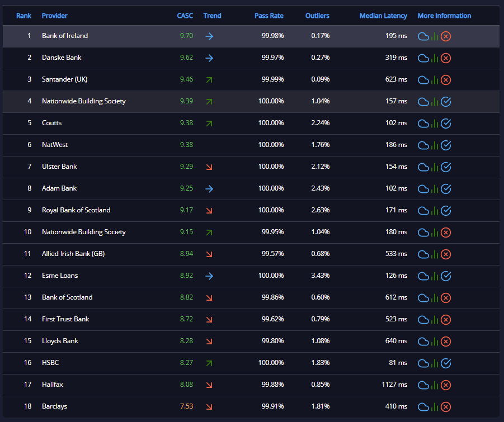
Task: Click red cross icon for Allied Irish Bank (GB)
Action: (x=445, y=254)
